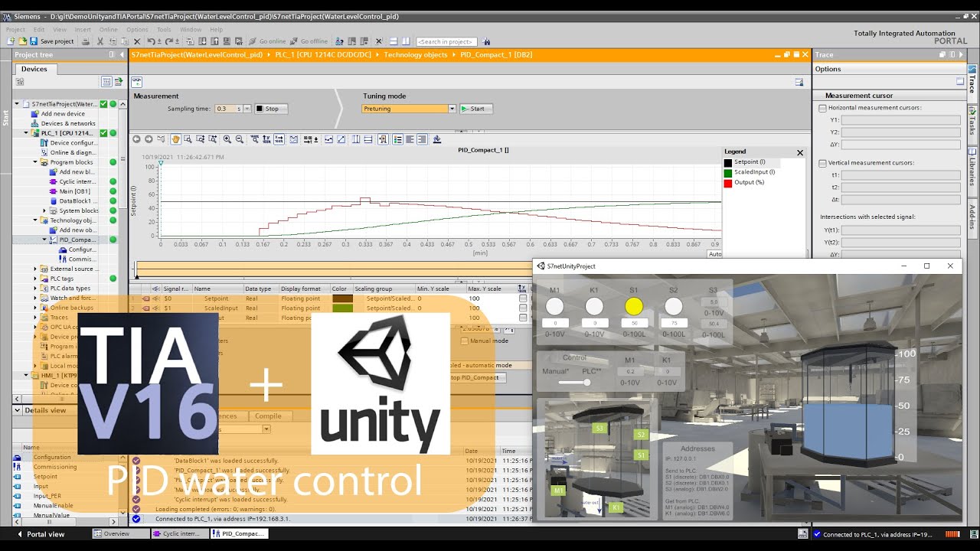Viewport: 980px width, 551px height.
Task: Click the Go offline button
Action: coord(309,41)
